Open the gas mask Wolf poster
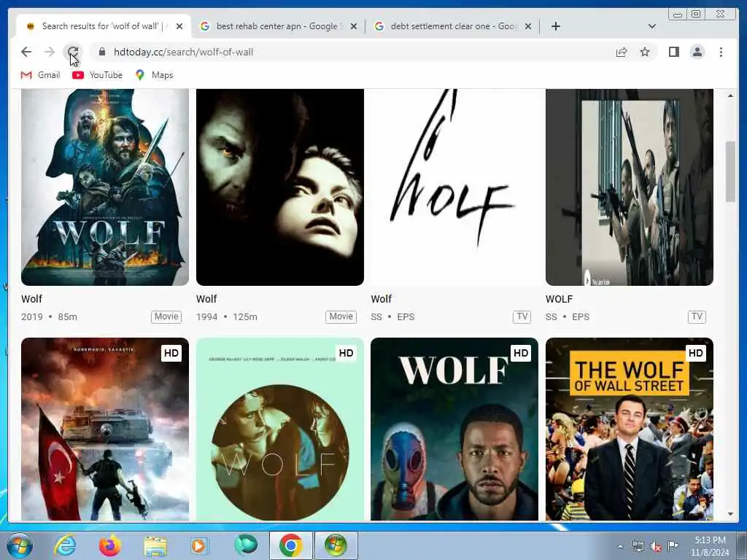The image size is (747, 560). [454, 429]
